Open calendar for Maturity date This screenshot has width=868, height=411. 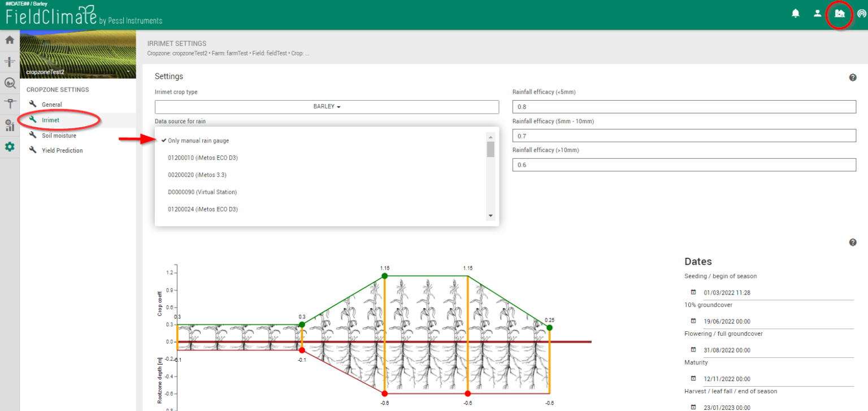click(693, 378)
